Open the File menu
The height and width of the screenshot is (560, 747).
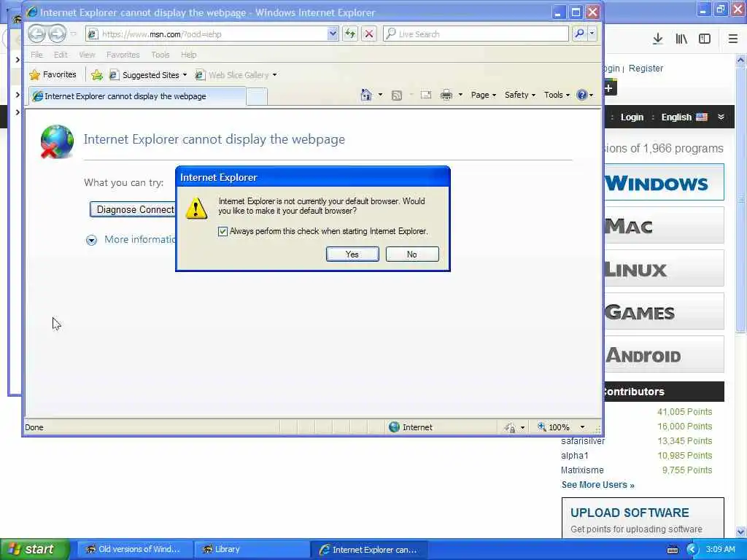[x=36, y=55]
